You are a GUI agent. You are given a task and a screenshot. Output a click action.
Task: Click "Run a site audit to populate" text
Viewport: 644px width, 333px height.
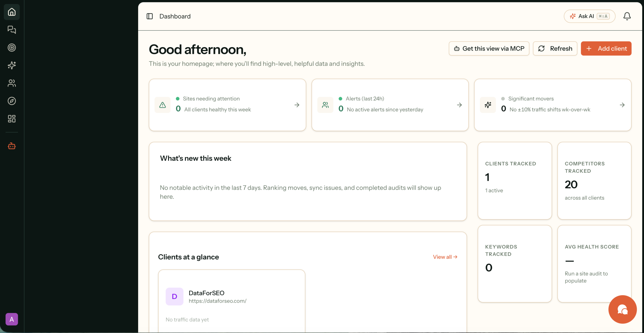pyautogui.click(x=586, y=277)
